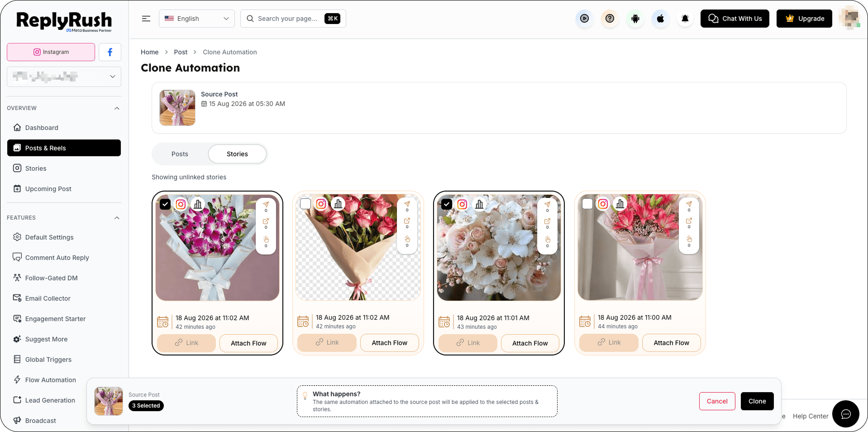The height and width of the screenshot is (432, 868).
Task: Open Email Collector feature
Action: pyautogui.click(x=64, y=298)
